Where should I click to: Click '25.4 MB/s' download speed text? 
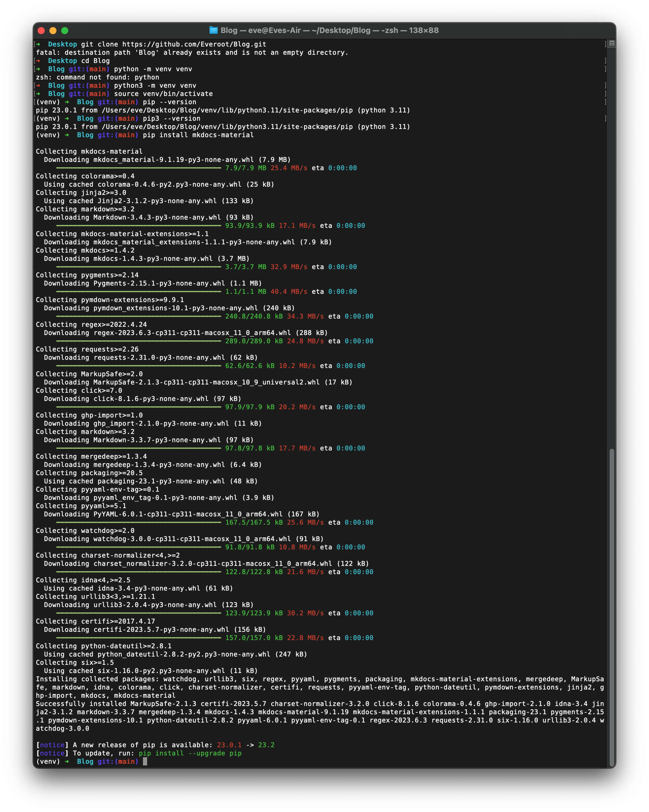(x=289, y=168)
